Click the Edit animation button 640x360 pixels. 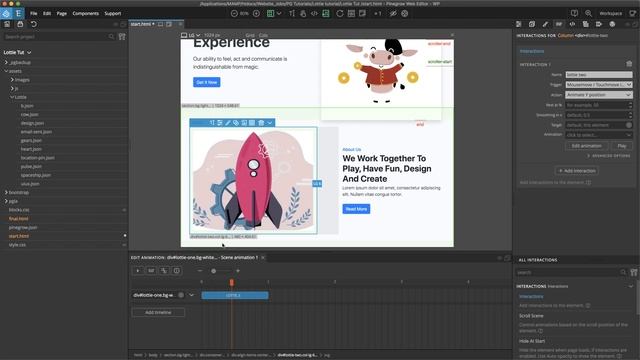click(x=587, y=146)
